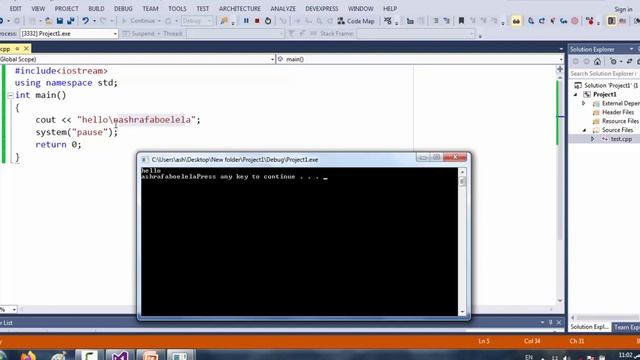Open the EDIT menu
The image size is (640, 360).
coord(16,9)
